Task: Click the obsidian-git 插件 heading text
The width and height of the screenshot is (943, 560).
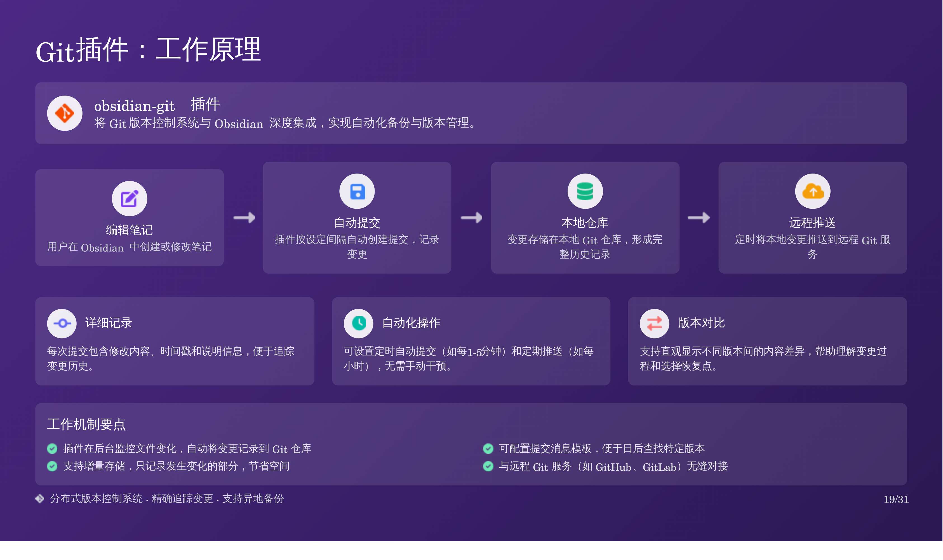Action: pyautogui.click(x=157, y=105)
